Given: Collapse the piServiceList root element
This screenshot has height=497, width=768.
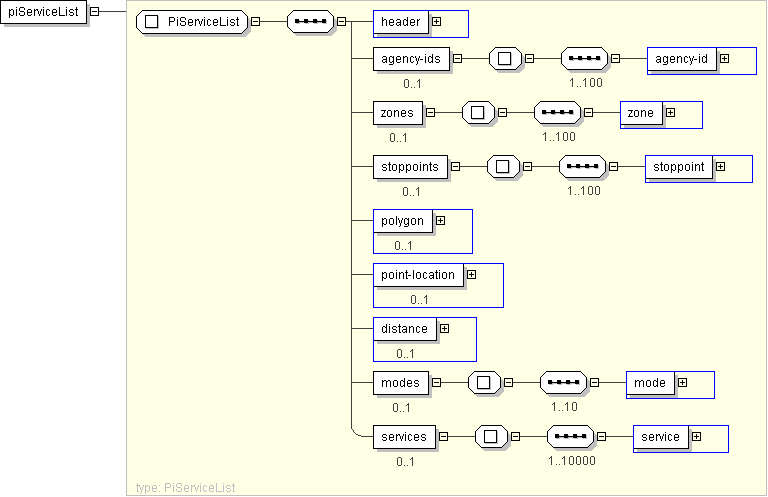Looking at the screenshot, I should [x=95, y=11].
